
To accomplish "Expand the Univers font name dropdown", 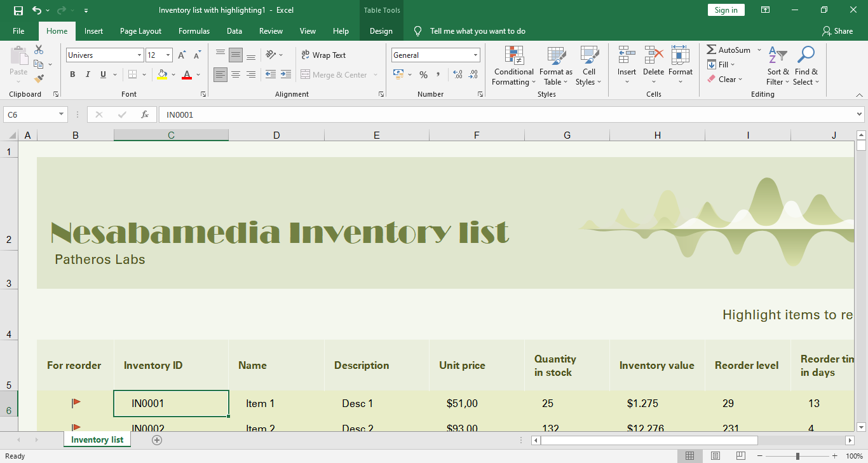I will (x=139, y=55).
